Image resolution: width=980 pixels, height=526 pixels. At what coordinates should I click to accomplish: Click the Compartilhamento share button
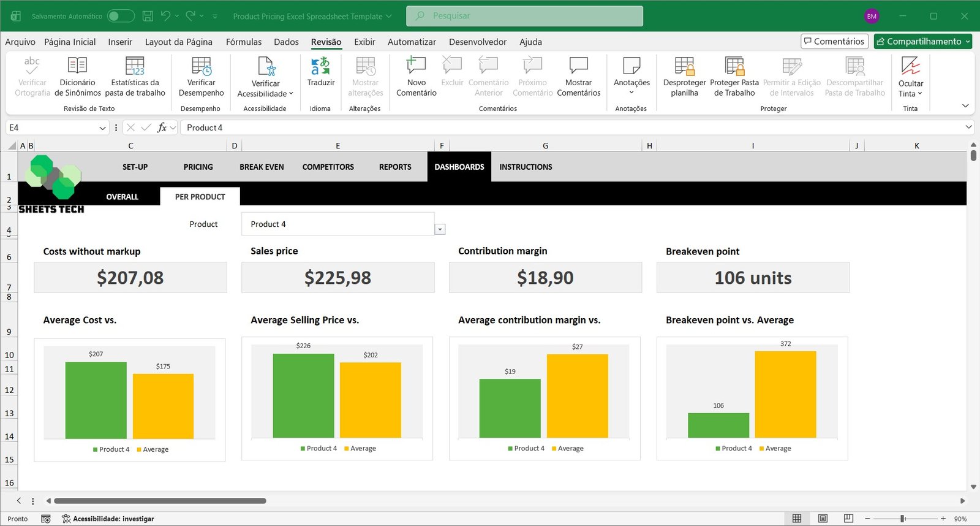point(923,41)
